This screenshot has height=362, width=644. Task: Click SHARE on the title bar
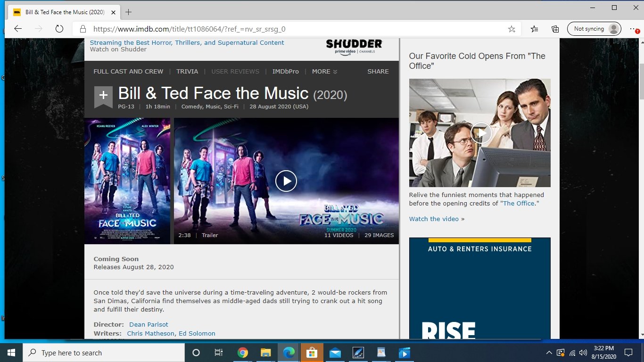[378, 71]
